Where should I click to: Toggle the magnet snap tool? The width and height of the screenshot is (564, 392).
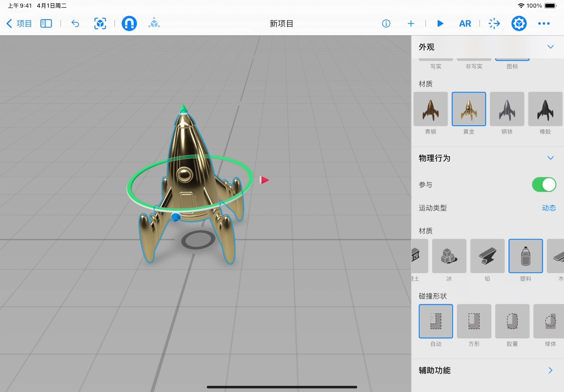pos(129,24)
